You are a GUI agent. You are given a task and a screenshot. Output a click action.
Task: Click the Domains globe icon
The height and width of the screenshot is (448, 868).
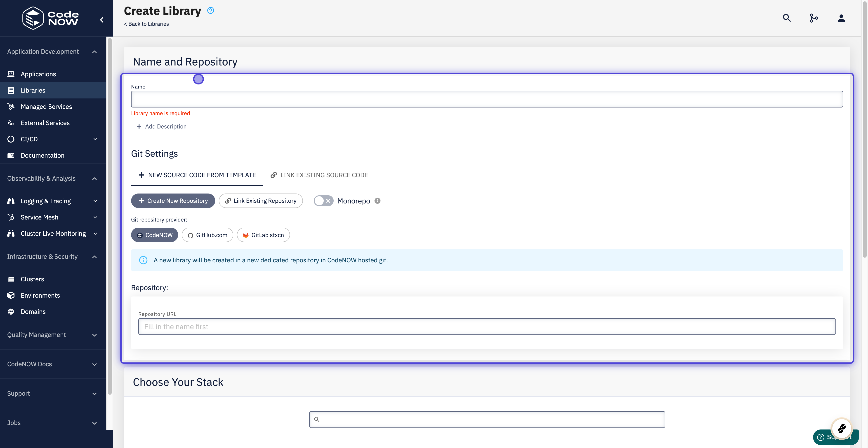pos(11,311)
